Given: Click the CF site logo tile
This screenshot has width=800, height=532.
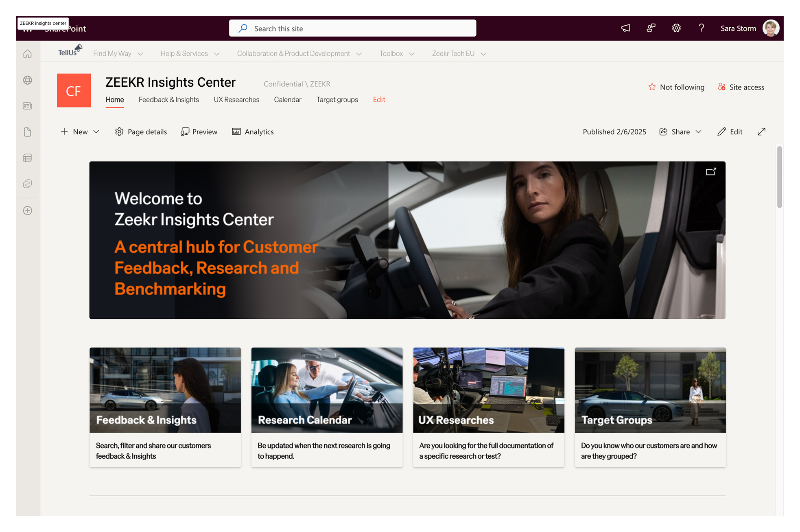Looking at the screenshot, I should pyautogui.click(x=74, y=90).
